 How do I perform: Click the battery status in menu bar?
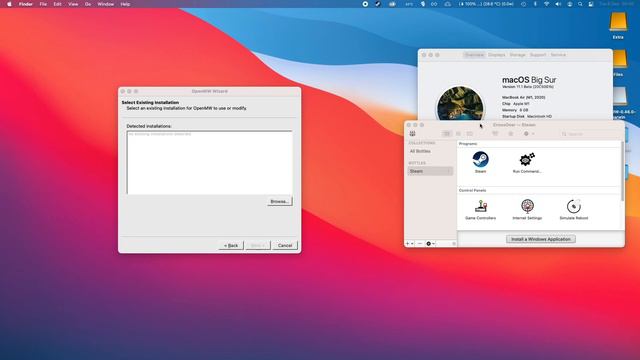(486, 4)
